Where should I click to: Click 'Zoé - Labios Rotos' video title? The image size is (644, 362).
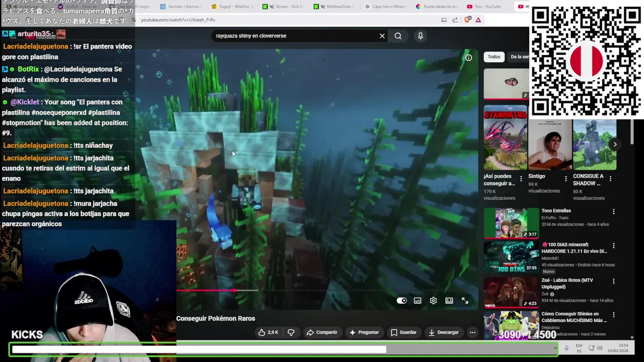567,283
